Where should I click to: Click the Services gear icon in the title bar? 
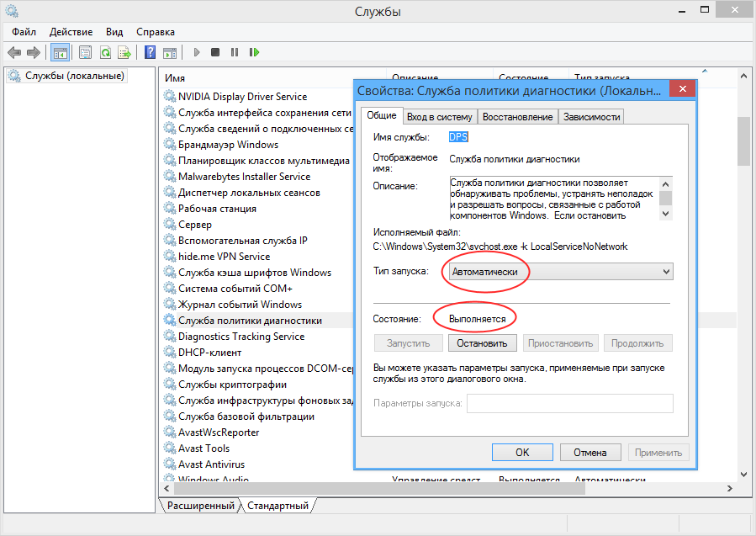tap(12, 11)
